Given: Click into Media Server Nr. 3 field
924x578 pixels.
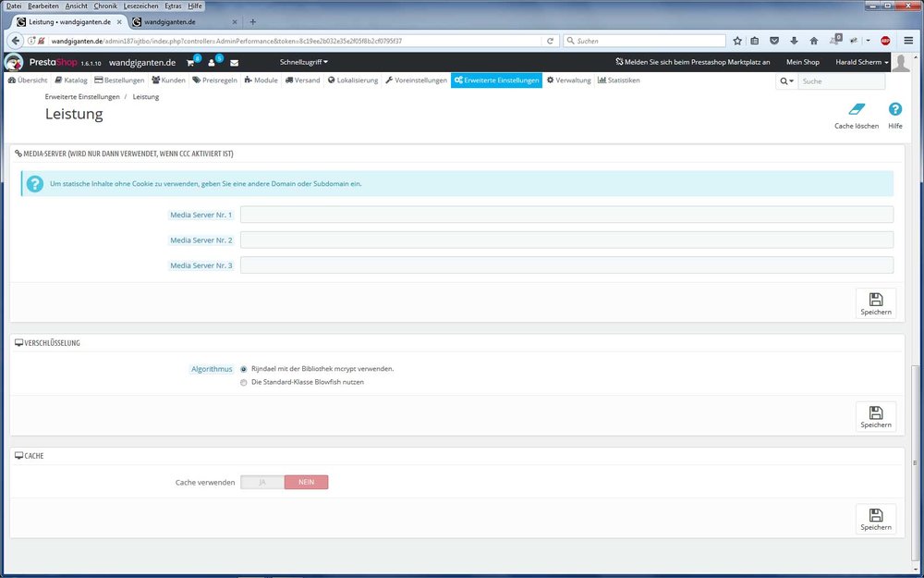Looking at the screenshot, I should point(566,265).
